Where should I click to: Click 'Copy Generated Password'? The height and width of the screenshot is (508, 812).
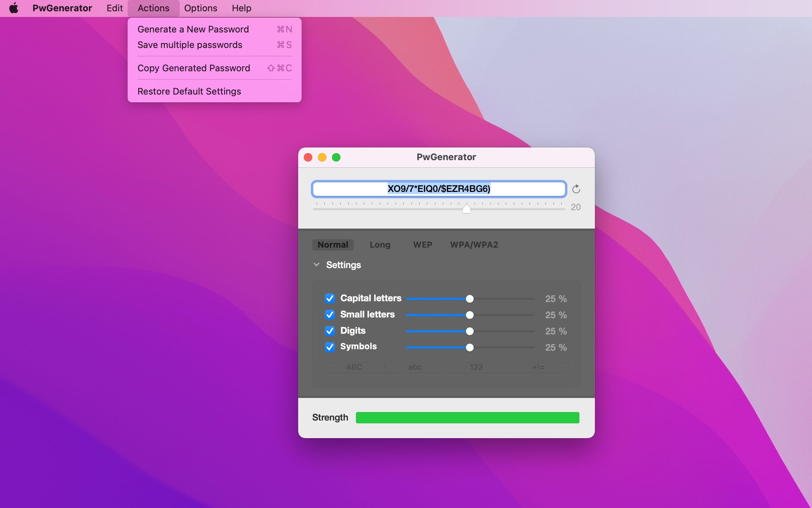click(x=193, y=68)
